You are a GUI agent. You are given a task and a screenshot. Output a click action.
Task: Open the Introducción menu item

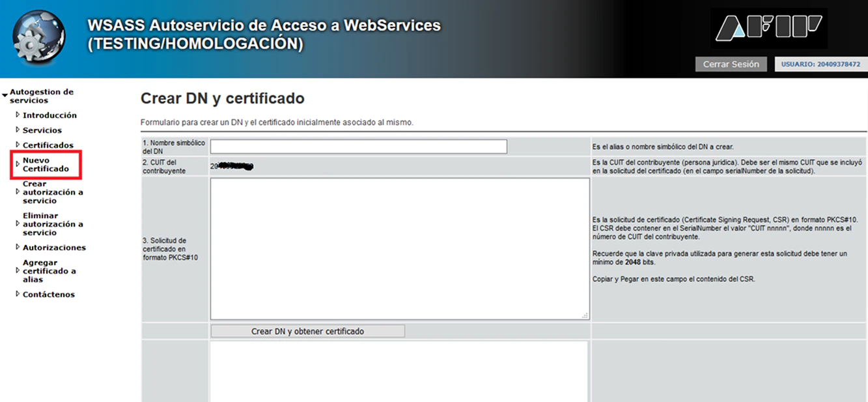49,115
